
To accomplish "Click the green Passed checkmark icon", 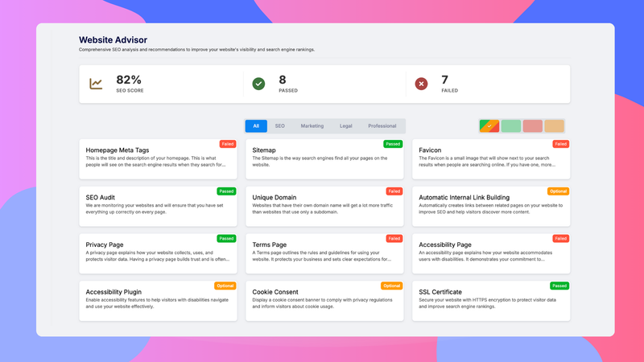I will pos(258,84).
